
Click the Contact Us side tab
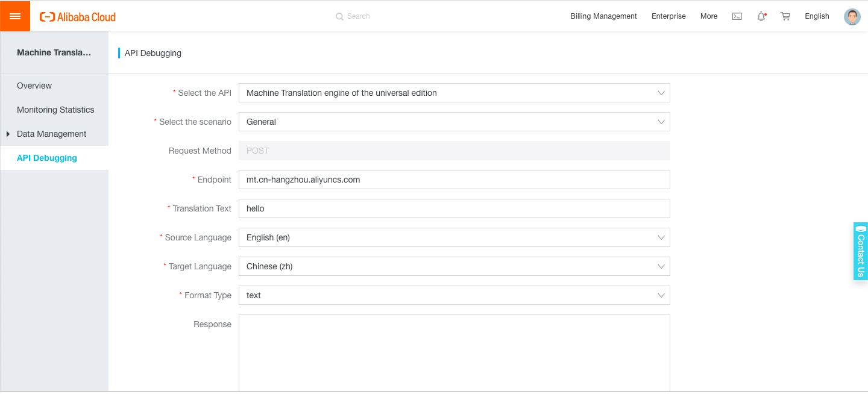point(861,251)
